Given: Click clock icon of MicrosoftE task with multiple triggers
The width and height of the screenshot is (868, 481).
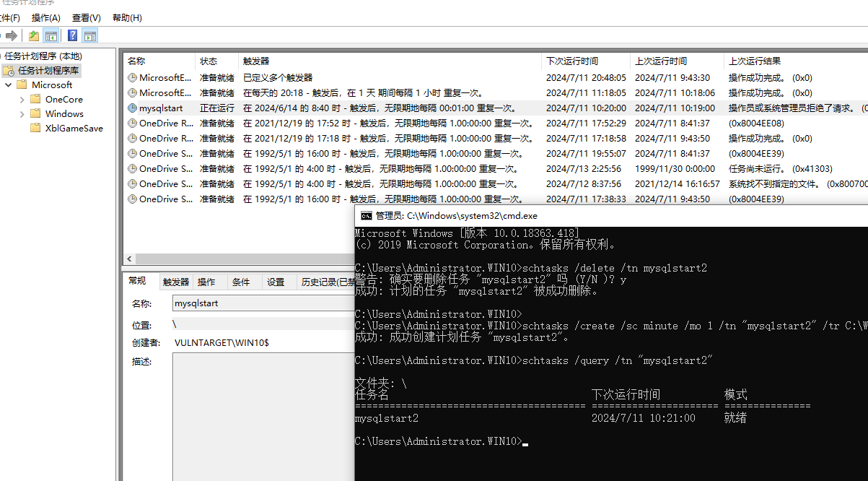Looking at the screenshot, I should tap(132, 77).
